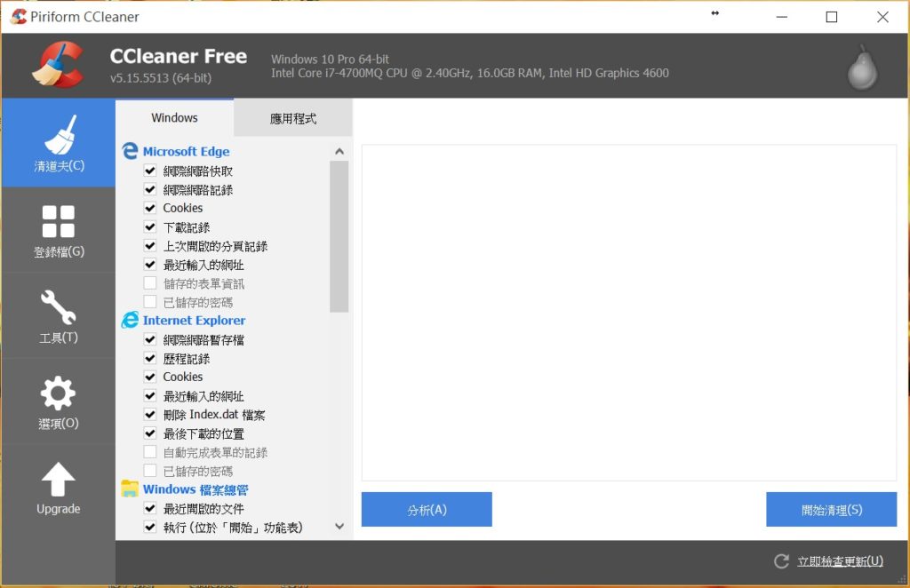The width and height of the screenshot is (910, 588).
Task: Switch to the 應用程式 tab
Action: point(293,119)
